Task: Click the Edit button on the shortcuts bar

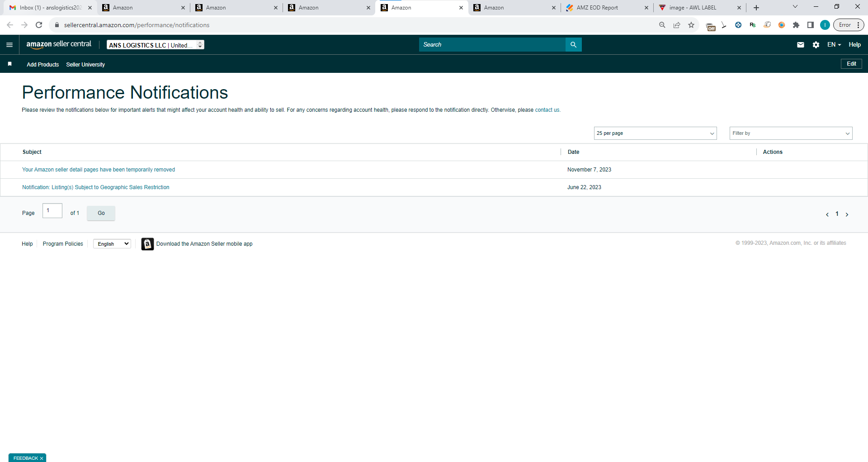Action: click(851, 64)
